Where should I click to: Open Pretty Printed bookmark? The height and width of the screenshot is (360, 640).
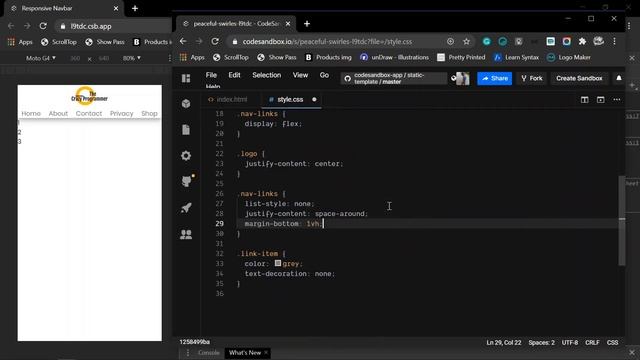tap(461, 58)
